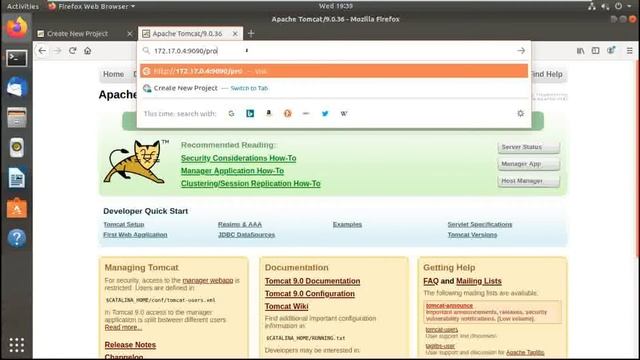Search with Twitter in the URL dropdown
The image size is (640, 360).
point(325,113)
